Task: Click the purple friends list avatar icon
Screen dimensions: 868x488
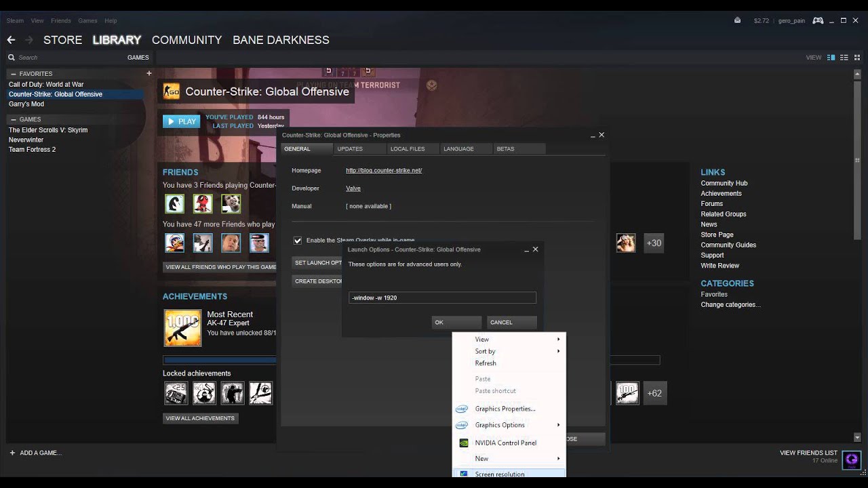Action: pos(852,460)
